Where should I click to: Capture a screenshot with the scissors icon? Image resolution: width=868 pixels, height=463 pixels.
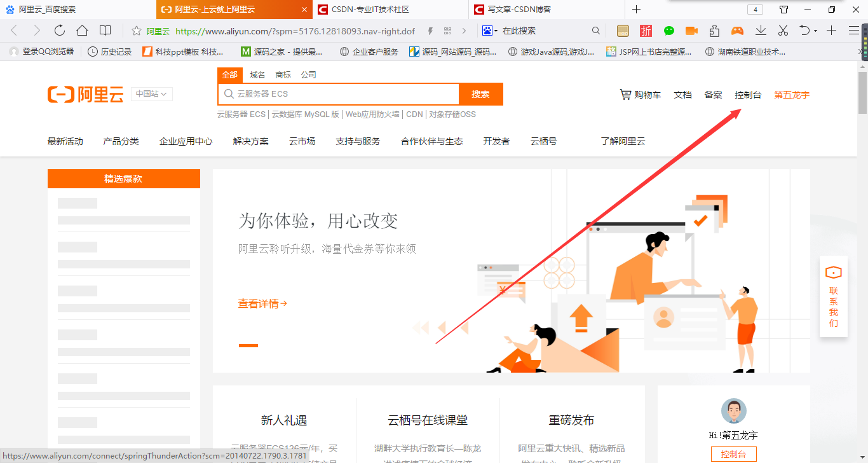click(x=783, y=31)
